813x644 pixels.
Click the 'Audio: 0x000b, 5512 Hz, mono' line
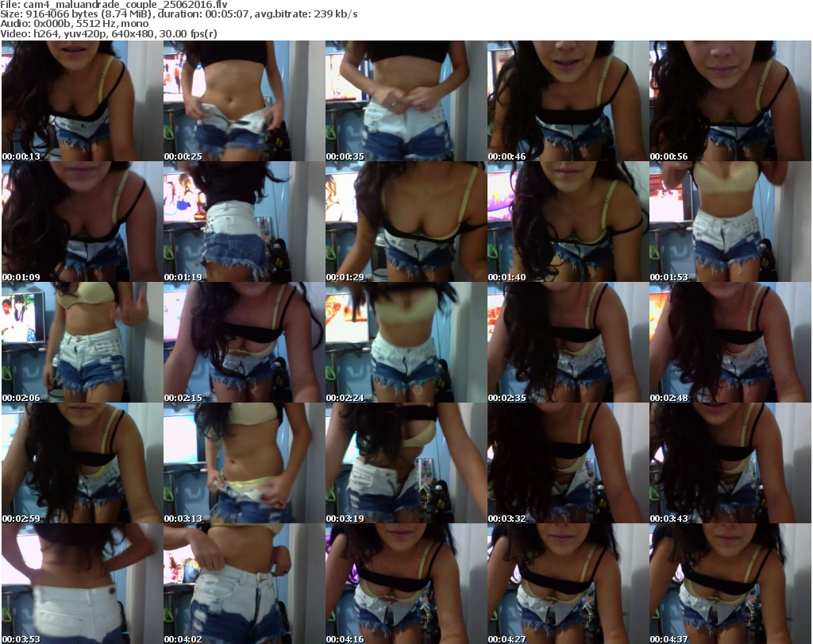click(x=74, y=24)
